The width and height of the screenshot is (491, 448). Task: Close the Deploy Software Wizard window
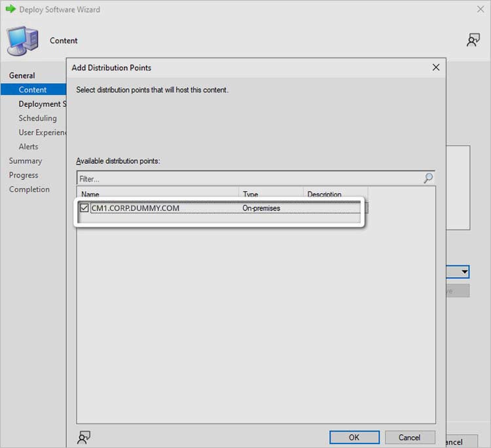coord(481,9)
